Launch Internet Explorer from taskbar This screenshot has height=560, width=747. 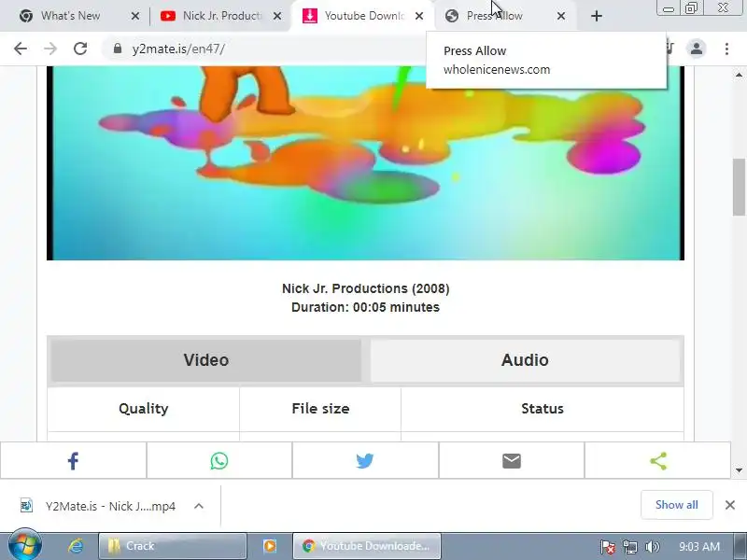(76, 546)
